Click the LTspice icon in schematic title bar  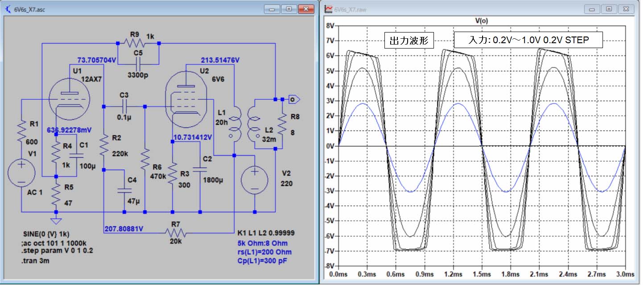[x=8, y=9]
